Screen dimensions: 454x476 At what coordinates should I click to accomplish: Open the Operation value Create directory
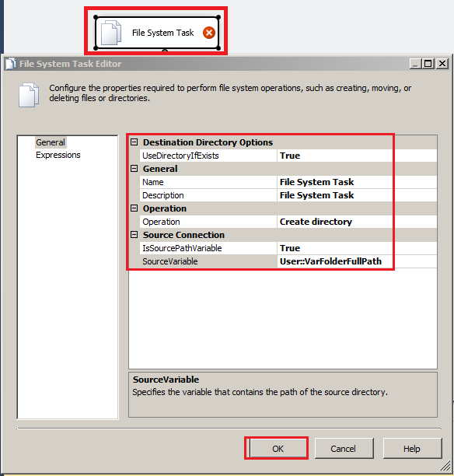(357, 222)
